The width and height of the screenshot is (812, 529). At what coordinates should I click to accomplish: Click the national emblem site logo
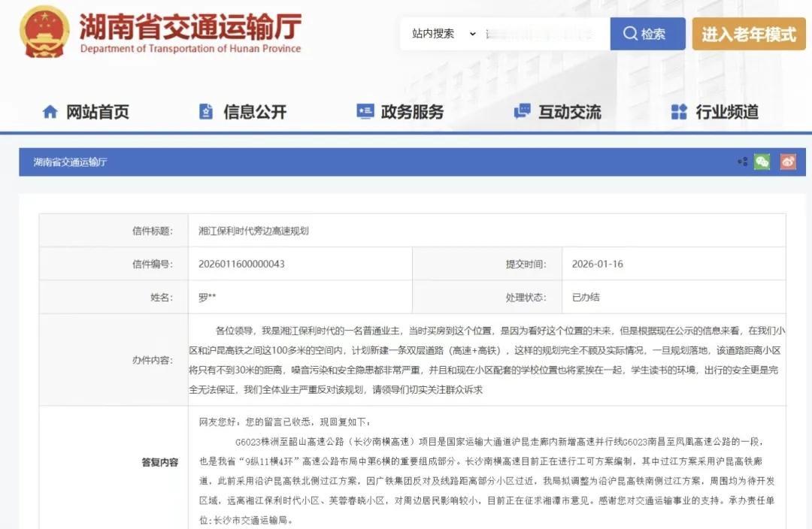[43, 32]
